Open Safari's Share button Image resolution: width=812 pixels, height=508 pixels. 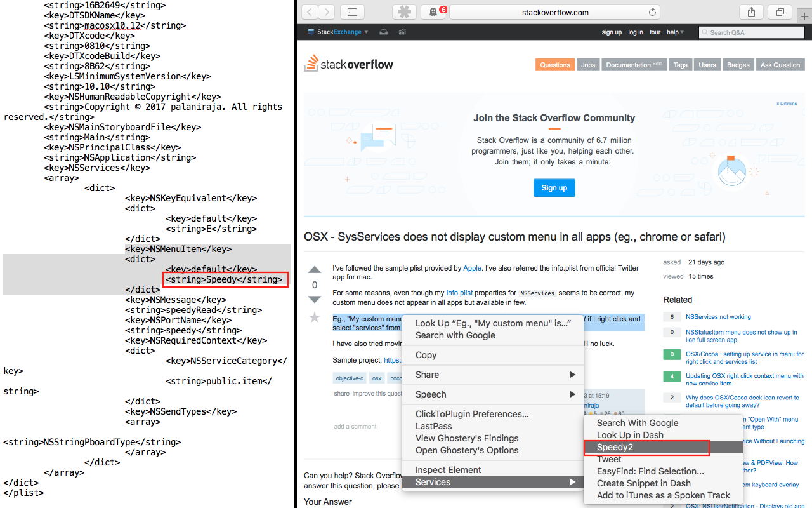(x=751, y=12)
